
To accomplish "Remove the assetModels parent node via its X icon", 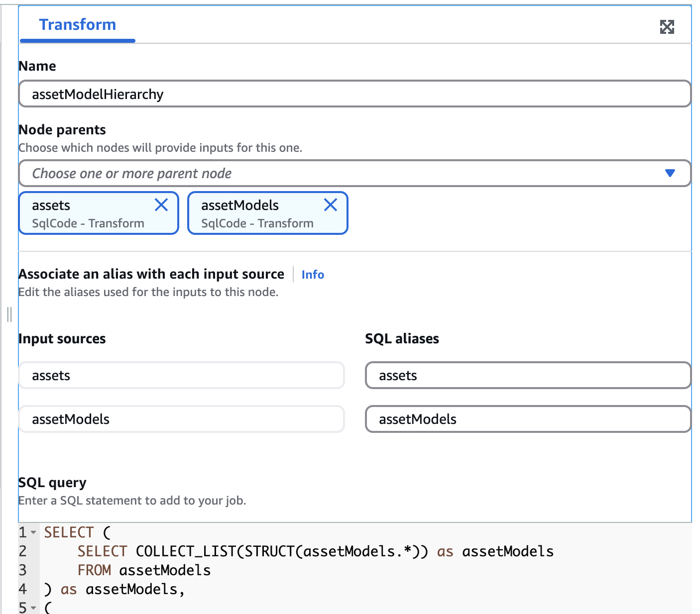I will point(330,205).
